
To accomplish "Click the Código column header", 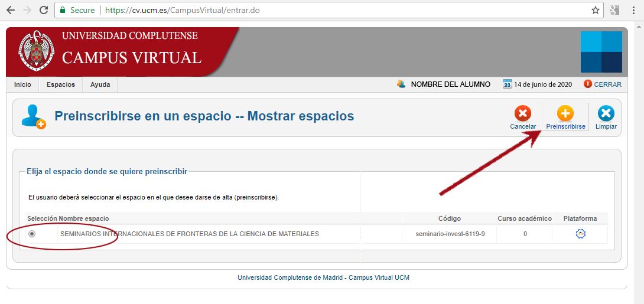I will click(450, 218).
